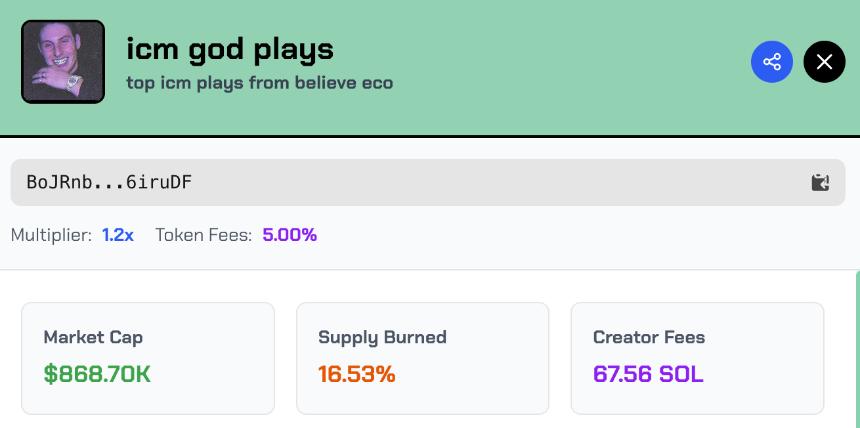Viewport: 860px width, 428px height.
Task: Select the Supply Burned card heading
Action: (382, 337)
